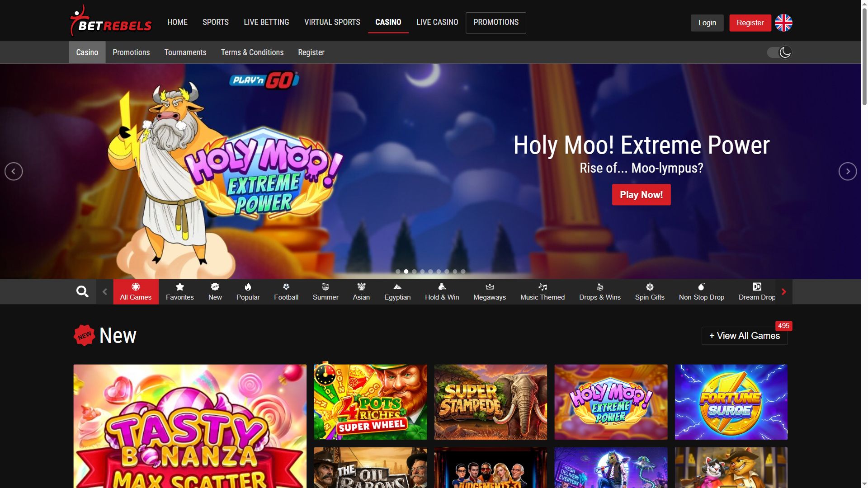
Task: Select the last banner carousel dot
Action: [x=463, y=272]
